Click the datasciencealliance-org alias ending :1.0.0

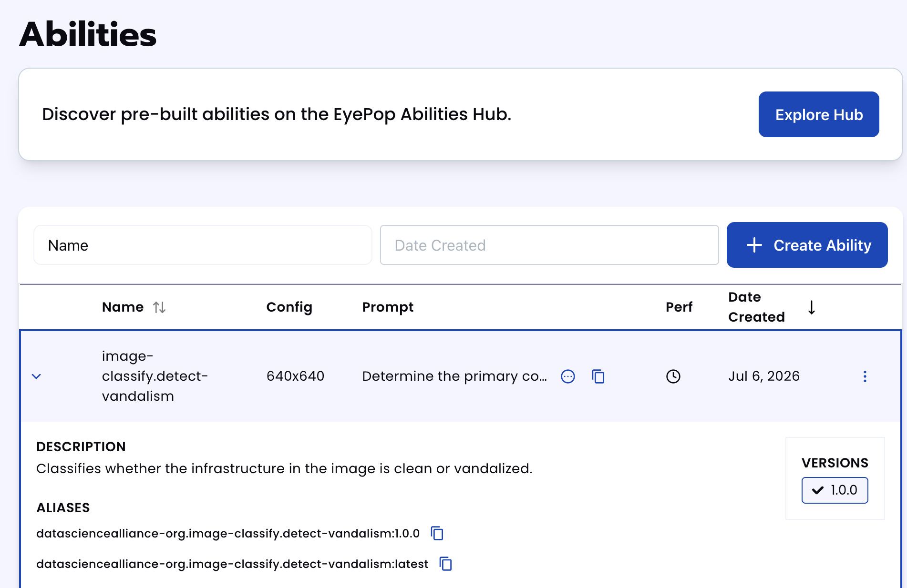[x=228, y=533]
